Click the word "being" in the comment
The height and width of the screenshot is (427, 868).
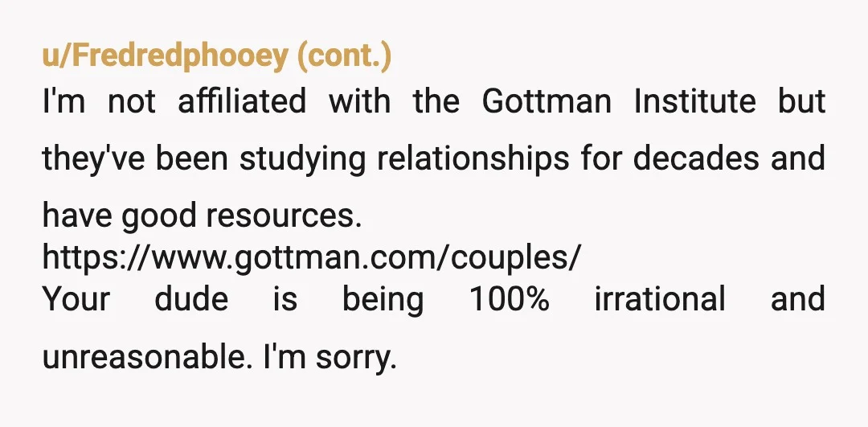(x=383, y=301)
